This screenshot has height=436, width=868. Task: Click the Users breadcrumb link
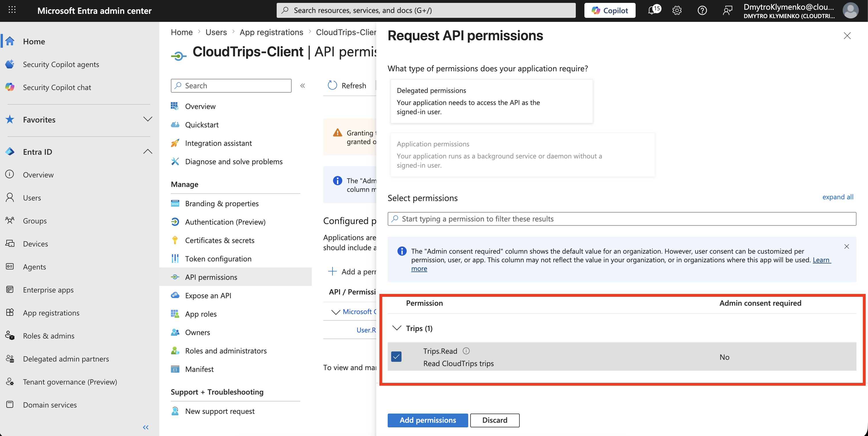click(216, 32)
